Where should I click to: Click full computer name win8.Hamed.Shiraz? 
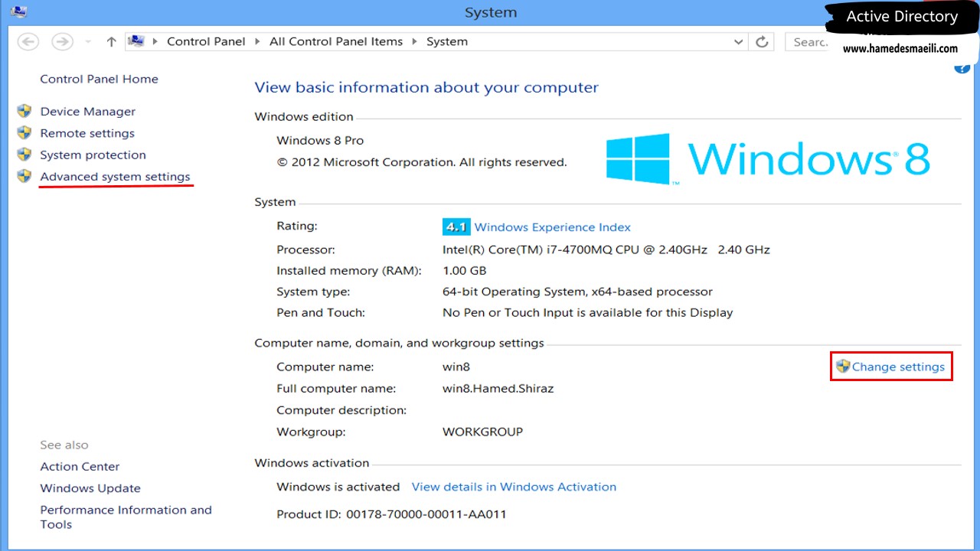[498, 389]
